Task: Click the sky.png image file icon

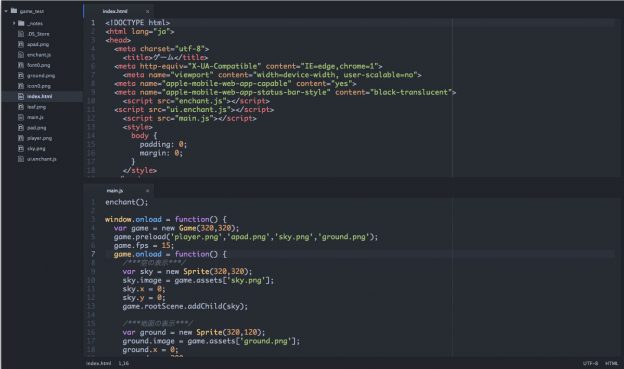Action: (x=21, y=148)
